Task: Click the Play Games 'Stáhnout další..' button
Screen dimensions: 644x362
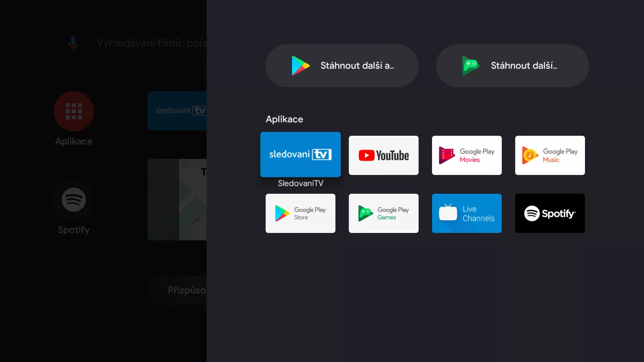Action: coord(513,66)
